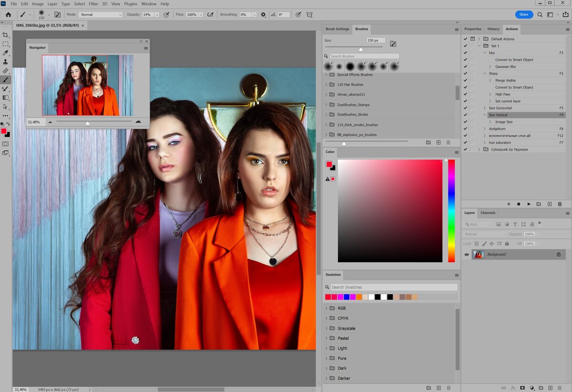Toggle checkmark for Cyberpunk by Hyperpix set

(x=465, y=149)
